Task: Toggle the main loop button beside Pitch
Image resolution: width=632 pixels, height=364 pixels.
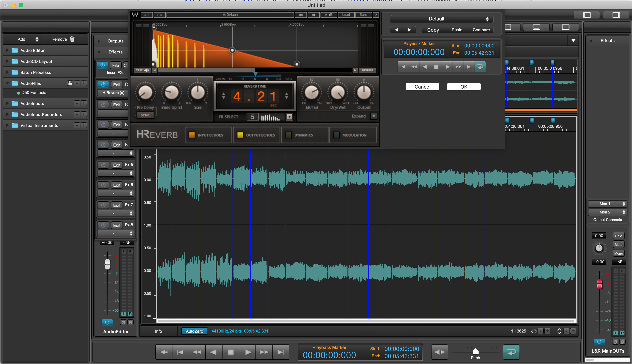Action: pos(511,352)
